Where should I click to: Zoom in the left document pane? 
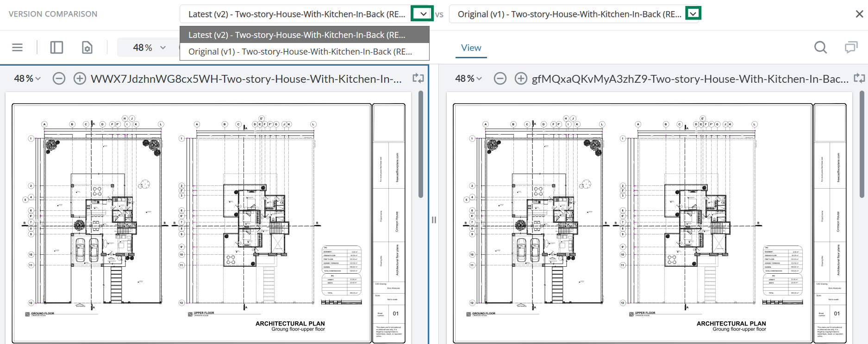(80, 79)
